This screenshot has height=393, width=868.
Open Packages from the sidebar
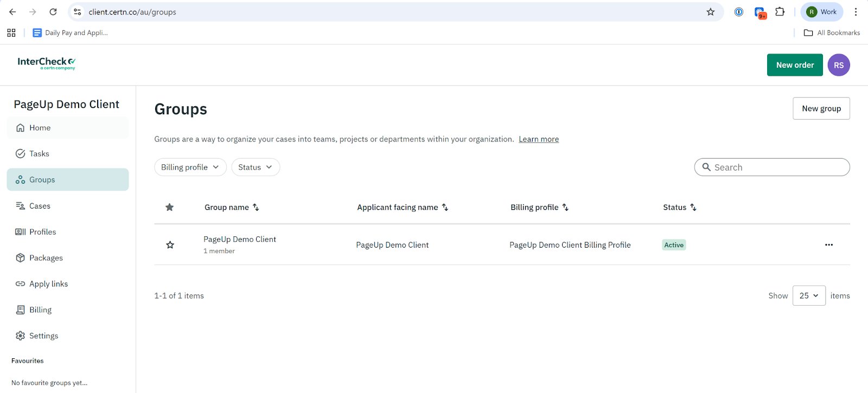[x=46, y=258]
